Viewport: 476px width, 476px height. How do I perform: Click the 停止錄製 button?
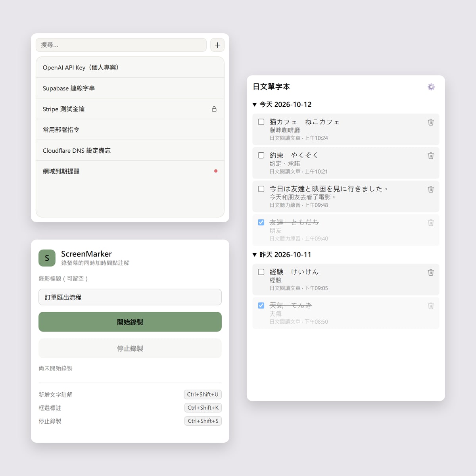tap(130, 348)
